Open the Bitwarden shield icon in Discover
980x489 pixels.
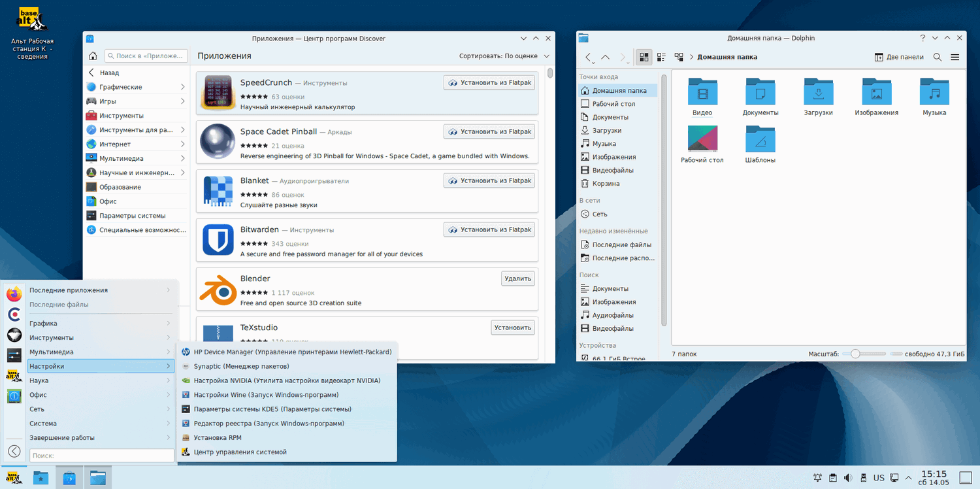pos(218,239)
